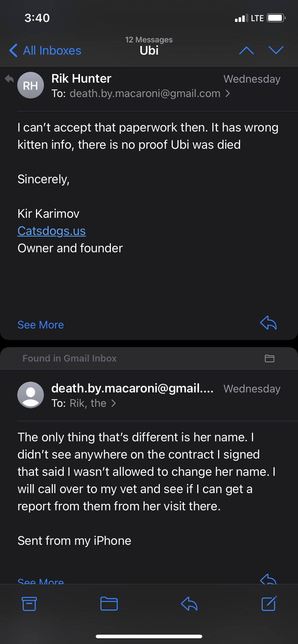Tap the iOS status bar clock
The height and width of the screenshot is (644, 298).
(37, 18)
